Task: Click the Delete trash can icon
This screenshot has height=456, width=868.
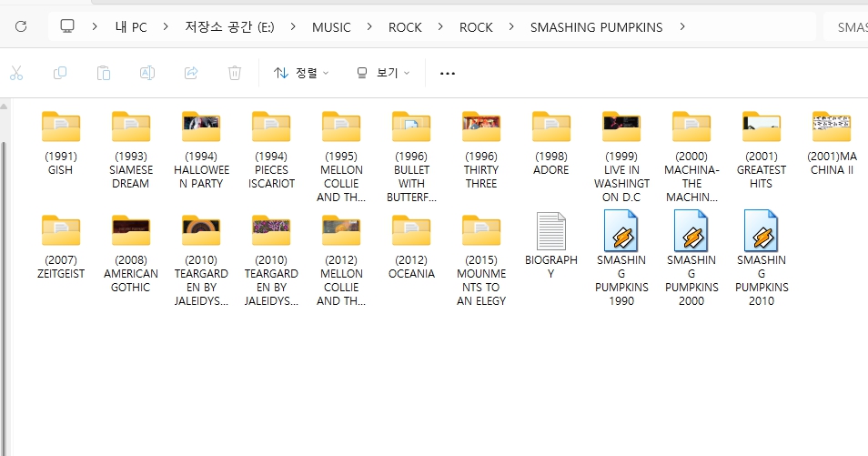Action: pyautogui.click(x=235, y=73)
